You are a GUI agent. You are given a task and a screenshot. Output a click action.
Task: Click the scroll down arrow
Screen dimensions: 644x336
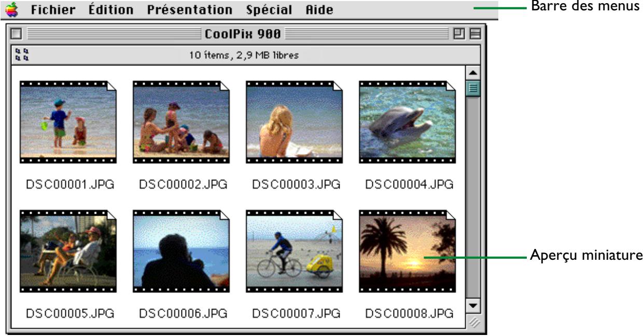[472, 306]
